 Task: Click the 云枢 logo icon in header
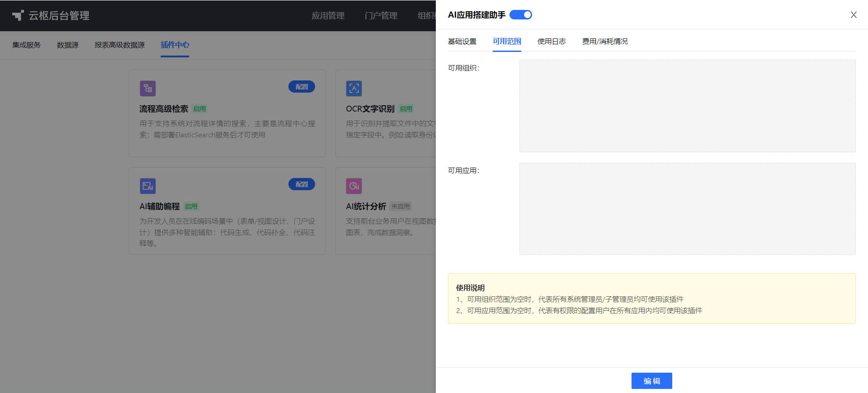point(18,15)
